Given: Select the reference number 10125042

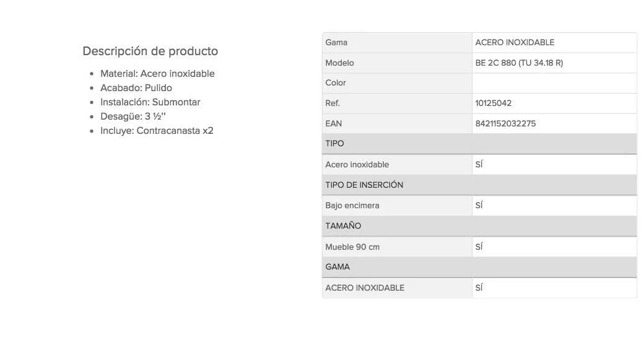Looking at the screenshot, I should coord(494,104).
